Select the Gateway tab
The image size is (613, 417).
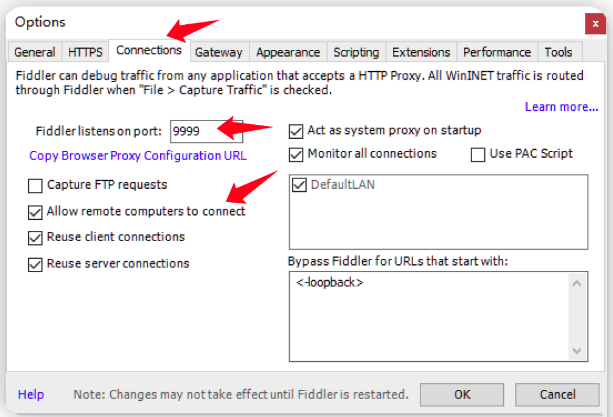(x=219, y=52)
